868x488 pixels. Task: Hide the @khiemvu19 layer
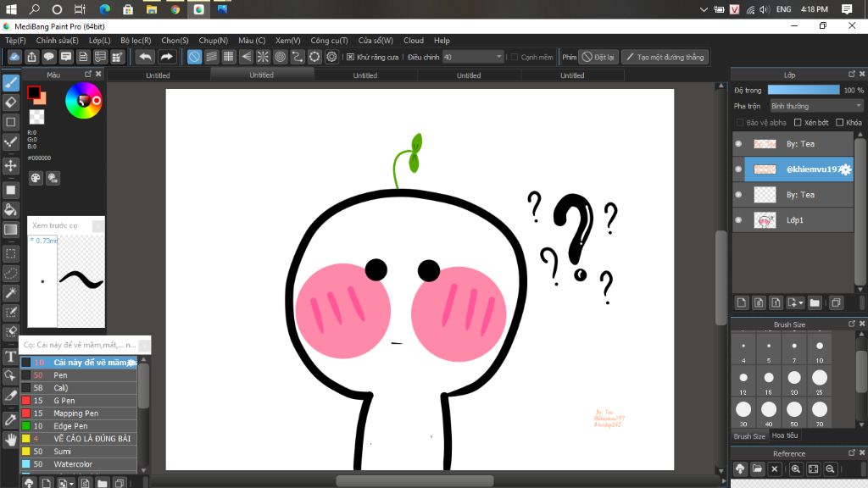tap(738, 169)
